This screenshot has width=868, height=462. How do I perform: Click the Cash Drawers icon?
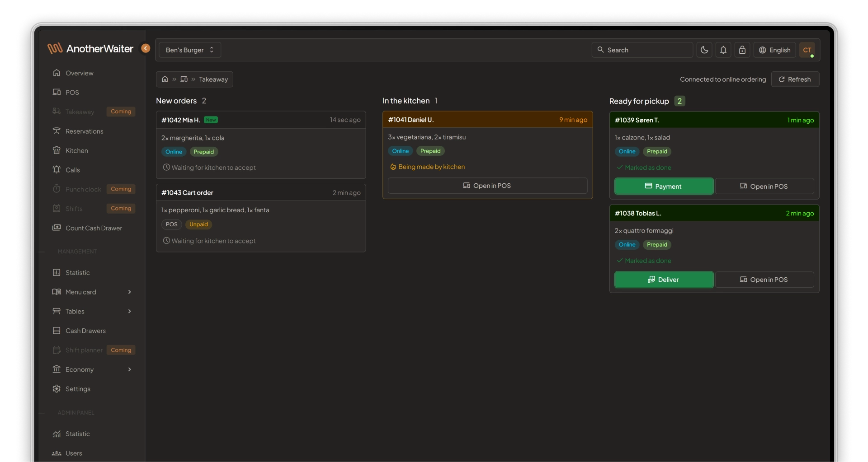(57, 331)
